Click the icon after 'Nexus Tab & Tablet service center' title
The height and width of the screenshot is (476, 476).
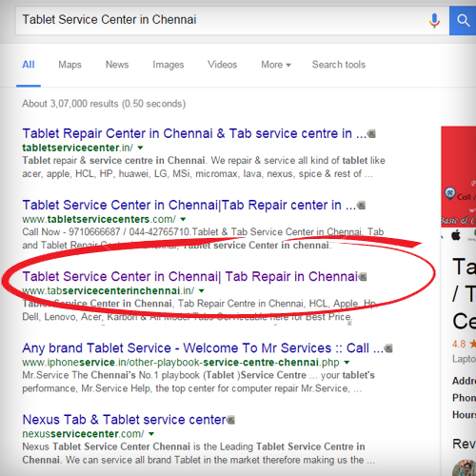tap(231, 420)
